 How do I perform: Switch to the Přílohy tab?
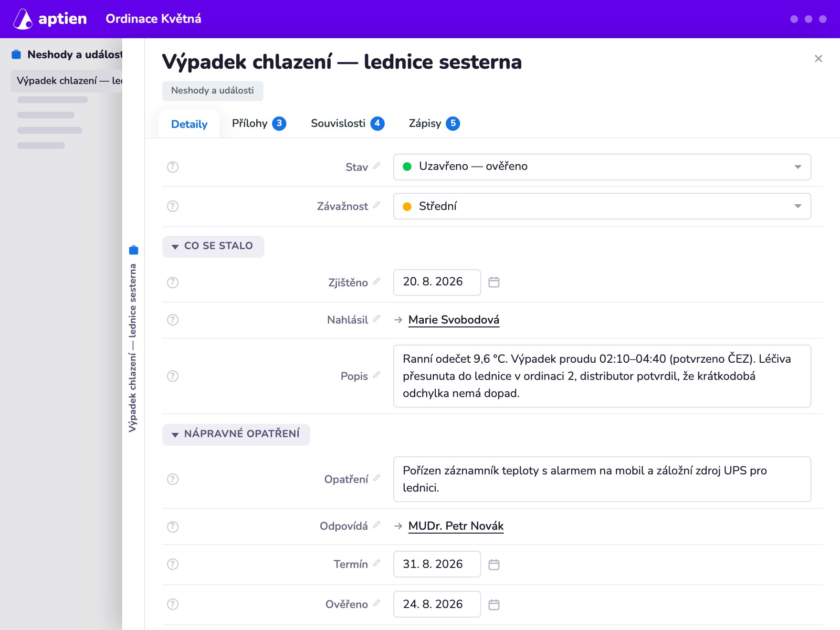[x=259, y=124]
